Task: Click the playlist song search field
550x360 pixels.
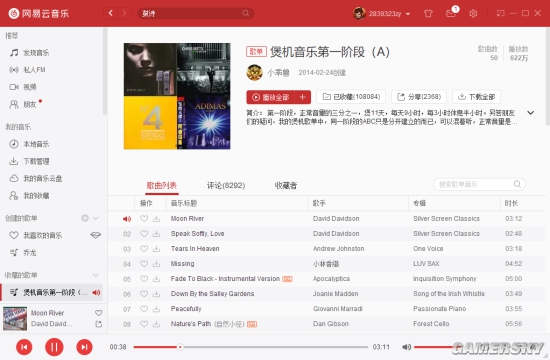Action: (x=479, y=185)
